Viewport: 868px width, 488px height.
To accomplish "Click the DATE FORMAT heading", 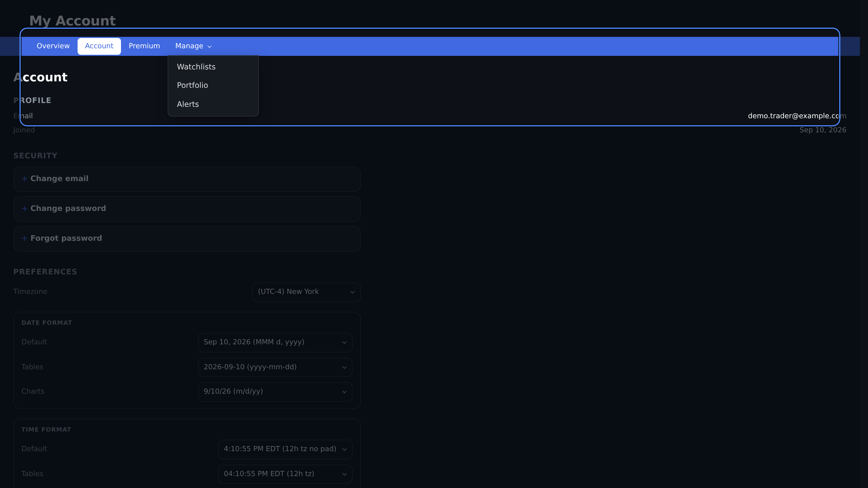I will click(47, 323).
